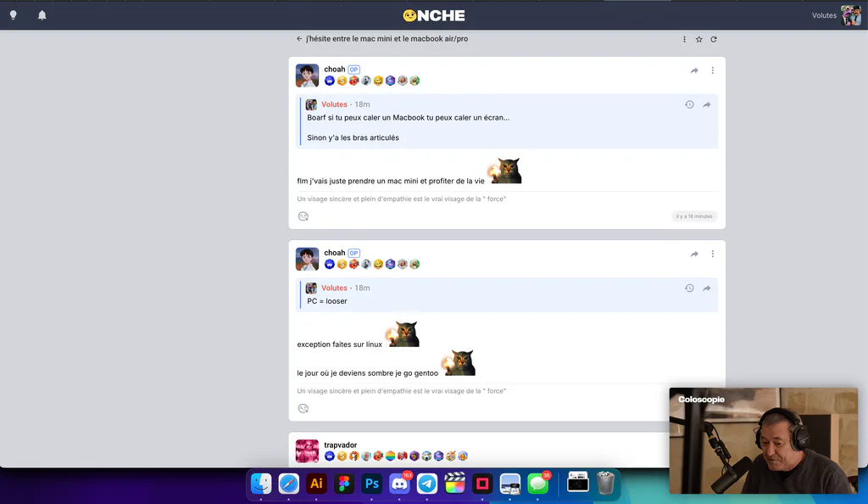Toggle the favorite star for this topic
Image resolution: width=868 pixels, height=504 pixels.
point(699,39)
